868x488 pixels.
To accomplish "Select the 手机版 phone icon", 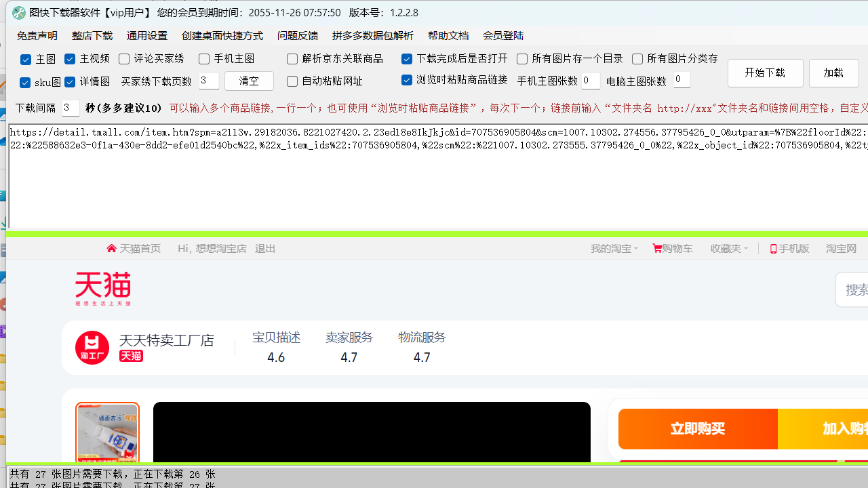I will [x=773, y=249].
